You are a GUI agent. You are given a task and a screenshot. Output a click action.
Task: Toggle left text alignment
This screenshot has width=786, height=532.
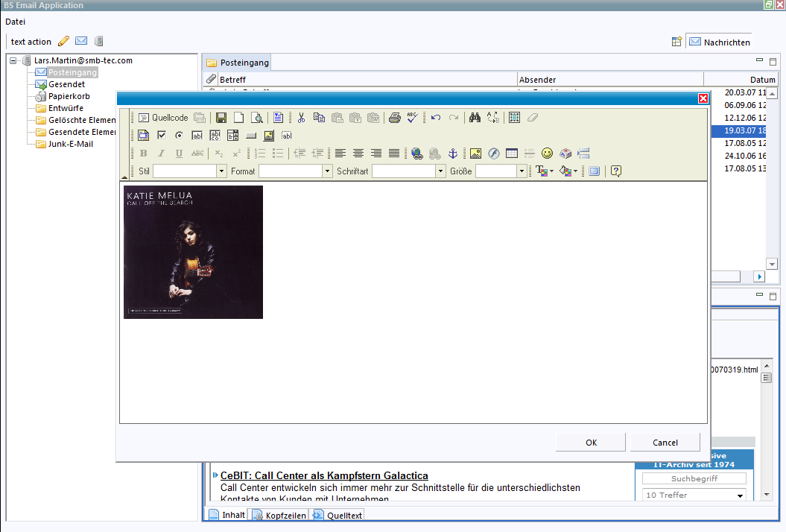tap(340, 153)
